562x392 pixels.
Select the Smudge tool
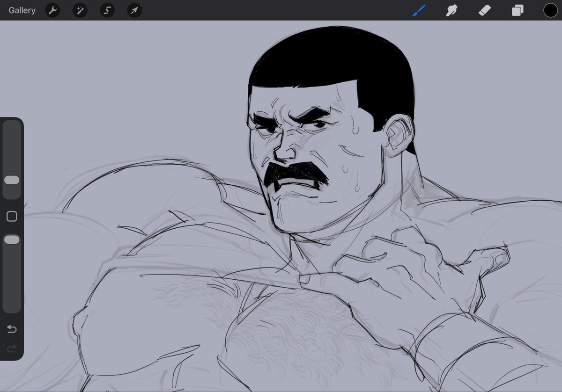pos(452,10)
